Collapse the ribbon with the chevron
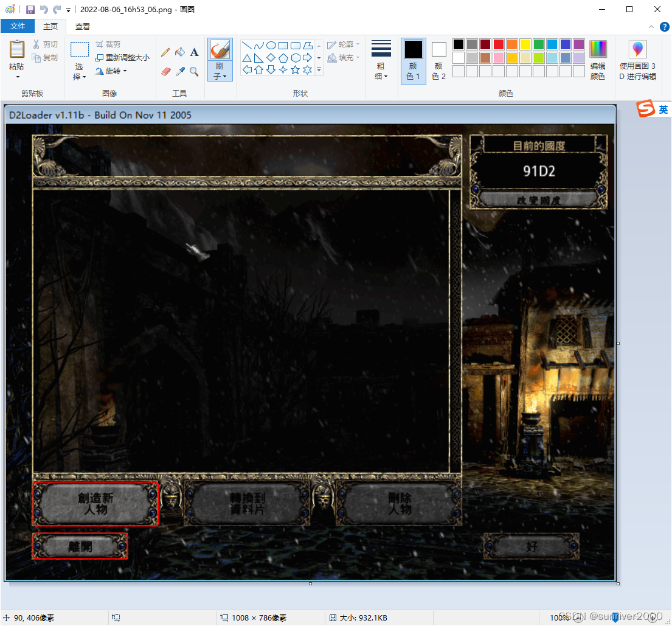The height and width of the screenshot is (626, 672). [651, 27]
